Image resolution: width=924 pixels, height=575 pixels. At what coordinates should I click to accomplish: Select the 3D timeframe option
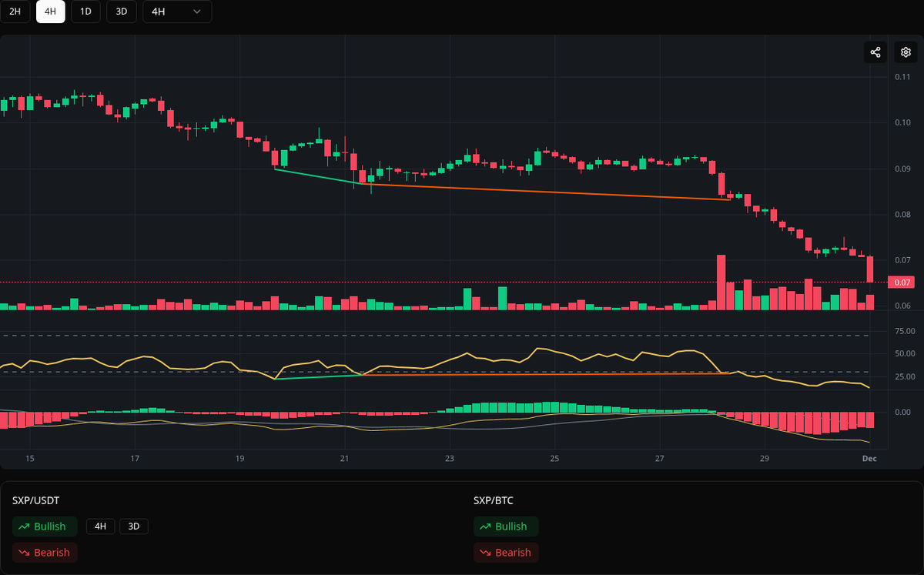coord(121,12)
